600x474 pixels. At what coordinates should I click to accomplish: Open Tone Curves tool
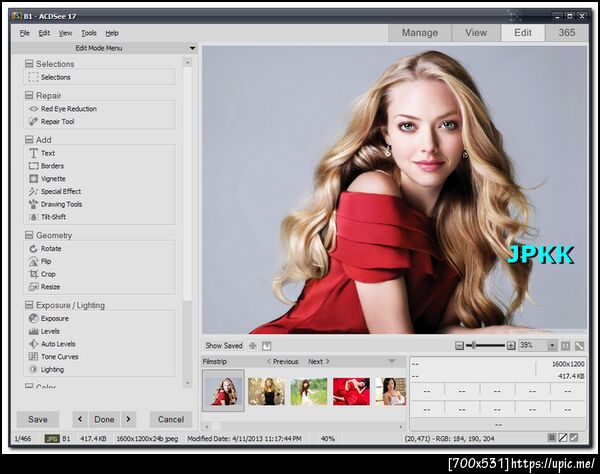(x=54, y=357)
